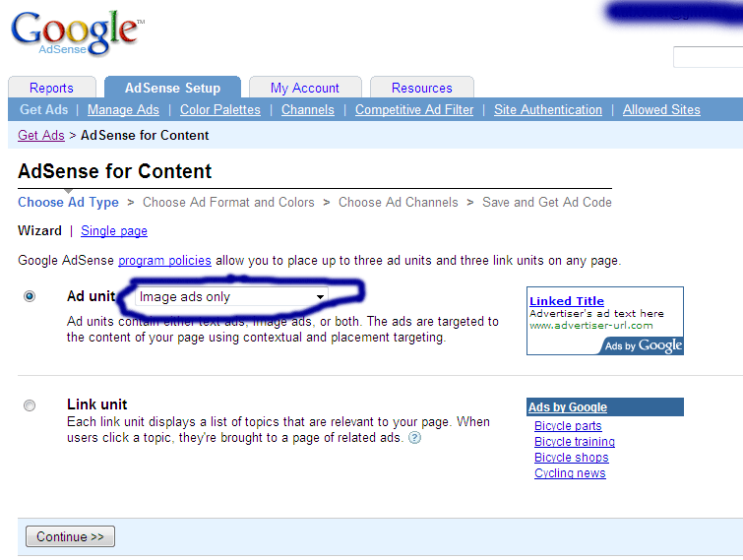Click the Continue >> button
This screenshot has width=743, height=560.
[70, 536]
